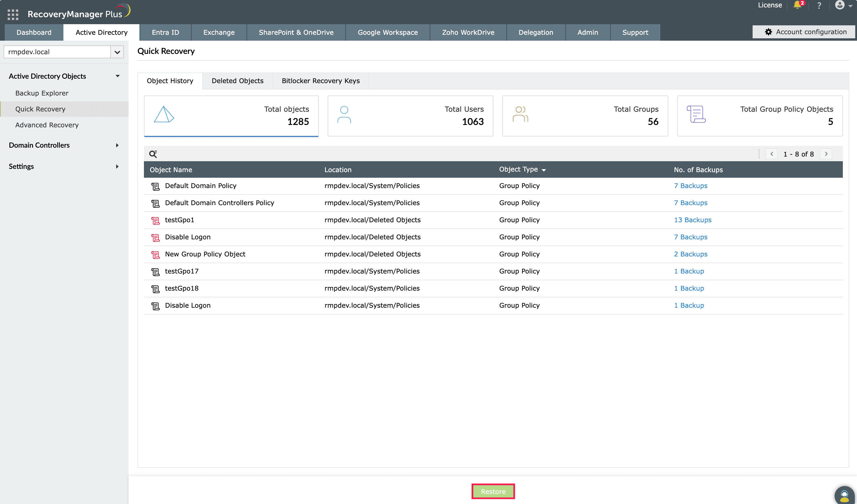Open the Bitlocker Recovery Keys tab

[320, 81]
